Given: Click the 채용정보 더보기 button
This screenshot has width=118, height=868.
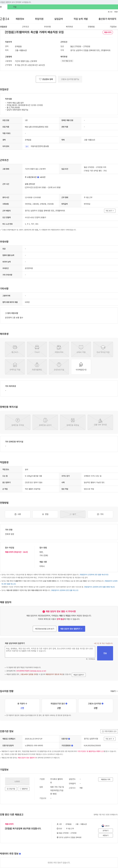Looking at the screenshot, I should click(x=106, y=779).
